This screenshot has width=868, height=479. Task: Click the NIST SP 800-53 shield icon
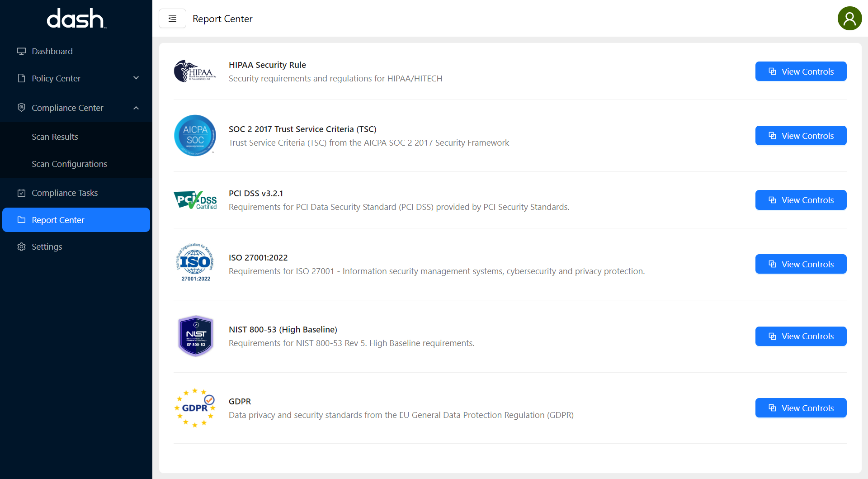[x=195, y=336]
